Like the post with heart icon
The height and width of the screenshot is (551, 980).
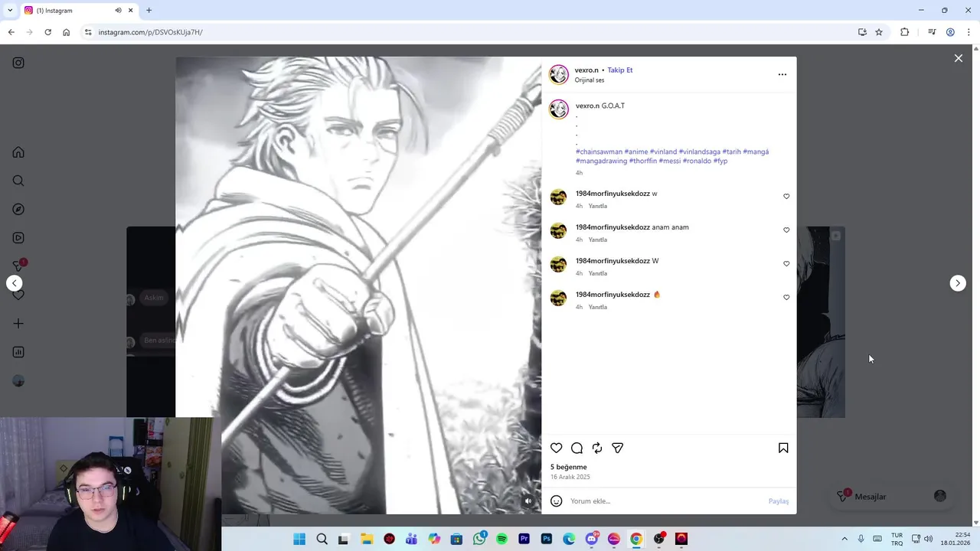pos(557,448)
